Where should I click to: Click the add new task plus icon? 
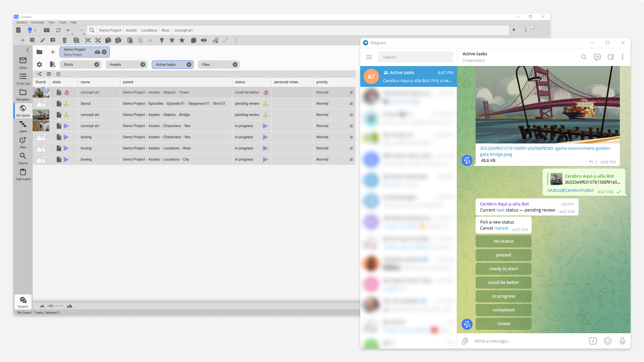click(22, 40)
